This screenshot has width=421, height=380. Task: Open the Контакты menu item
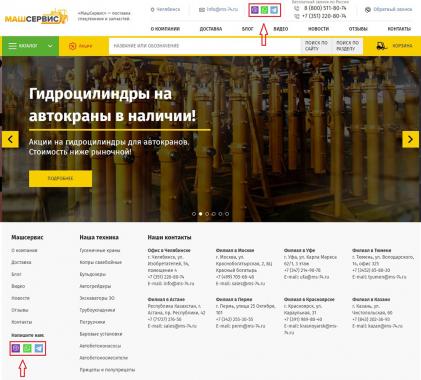click(x=399, y=29)
